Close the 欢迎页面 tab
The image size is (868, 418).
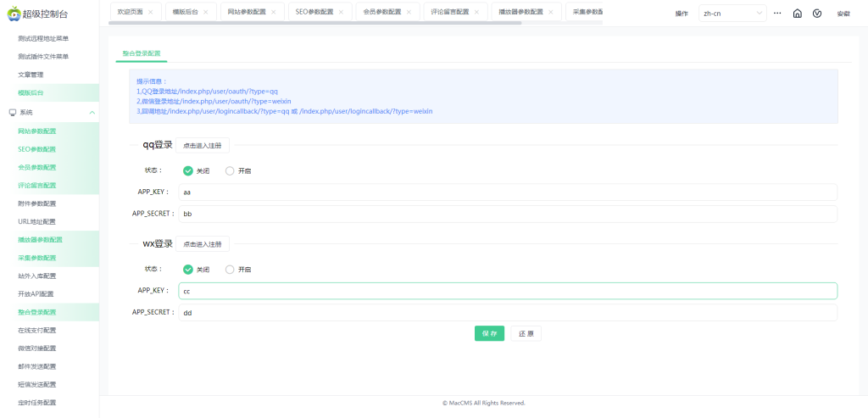click(150, 12)
